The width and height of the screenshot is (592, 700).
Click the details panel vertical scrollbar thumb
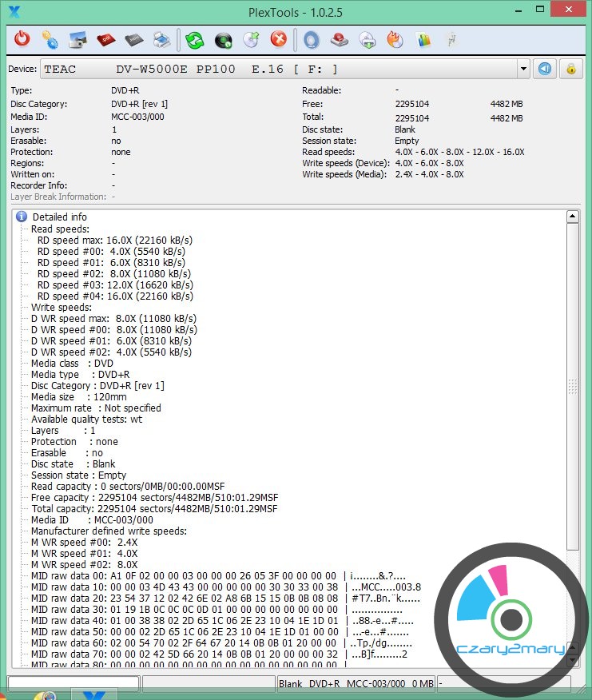(572, 385)
